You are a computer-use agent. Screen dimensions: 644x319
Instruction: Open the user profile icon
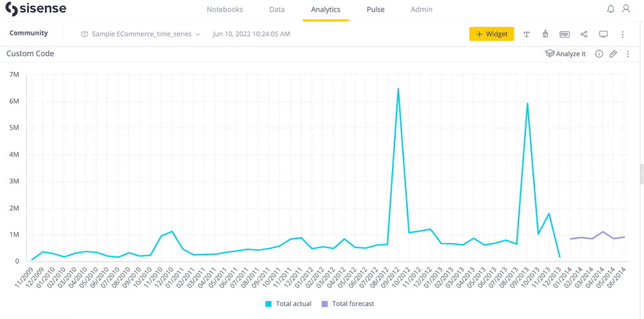(626, 9)
